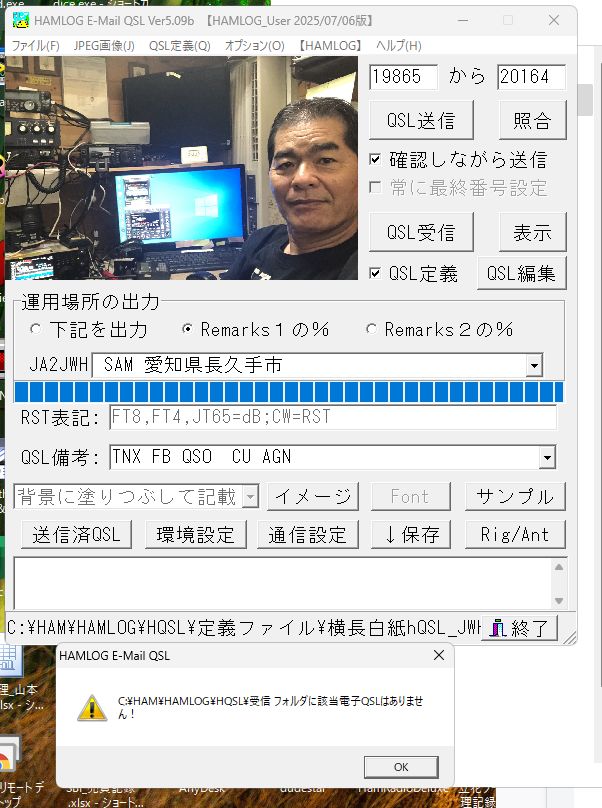Screen dimensions: 602x808
Task: Toggle the 確認しながら送信 checkbox
Action: point(375,159)
